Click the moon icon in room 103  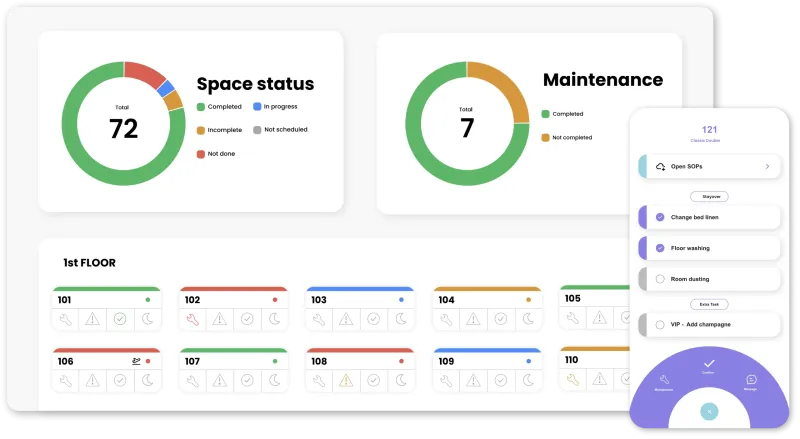401,319
